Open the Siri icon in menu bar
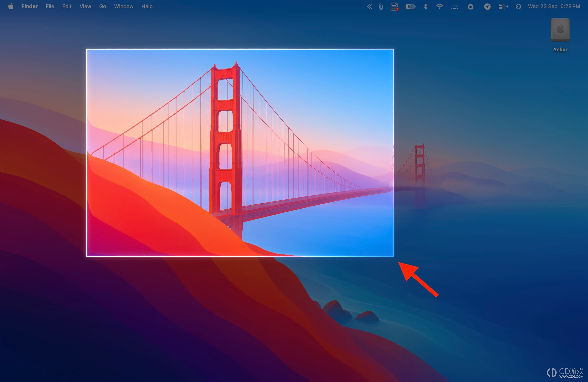The height and width of the screenshot is (382, 588). click(518, 7)
